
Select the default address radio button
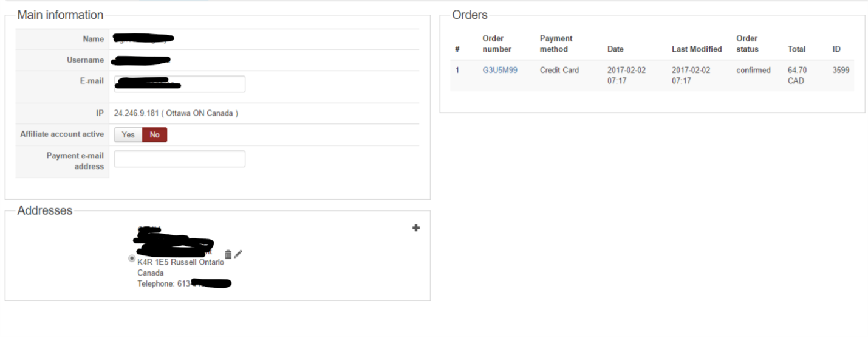pyautogui.click(x=132, y=259)
